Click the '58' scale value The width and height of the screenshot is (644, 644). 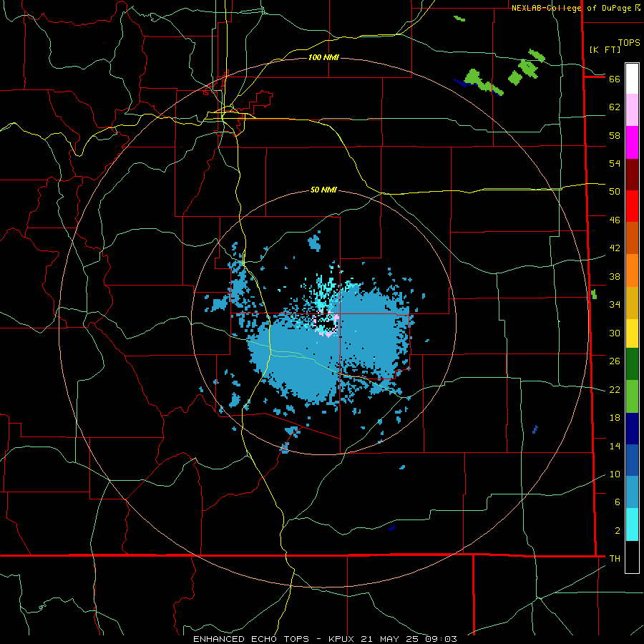[615, 135]
